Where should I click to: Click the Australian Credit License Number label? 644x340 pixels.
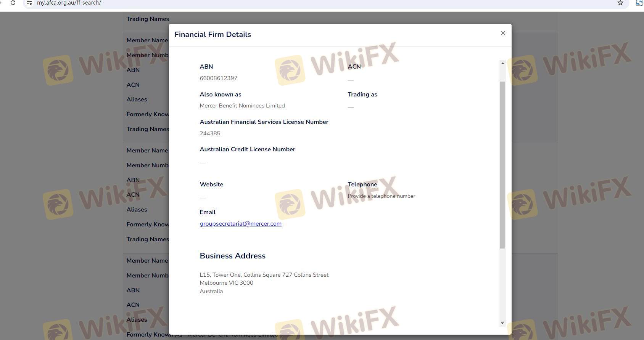click(x=248, y=149)
